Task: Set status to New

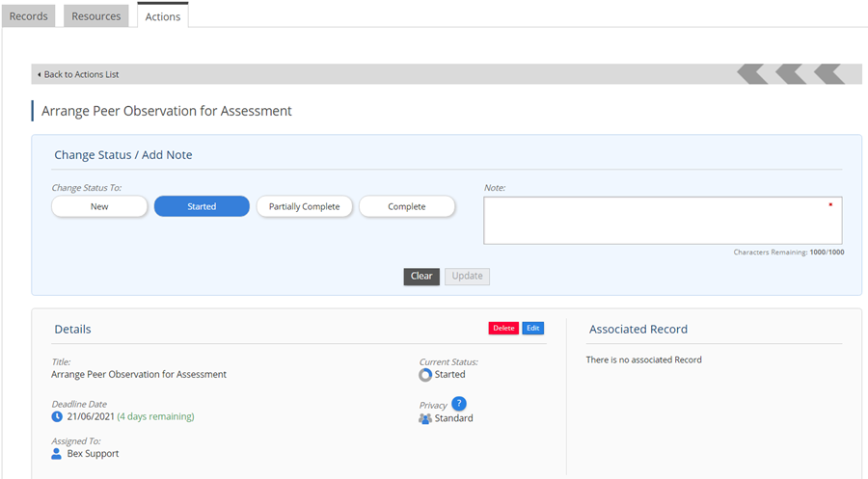Action: [x=99, y=206]
